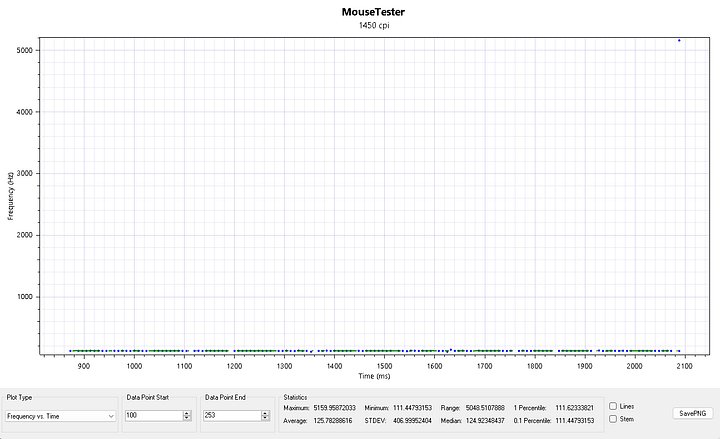720x439 pixels.
Task: Select the Minimum value 111.44793153
Action: [412, 408]
